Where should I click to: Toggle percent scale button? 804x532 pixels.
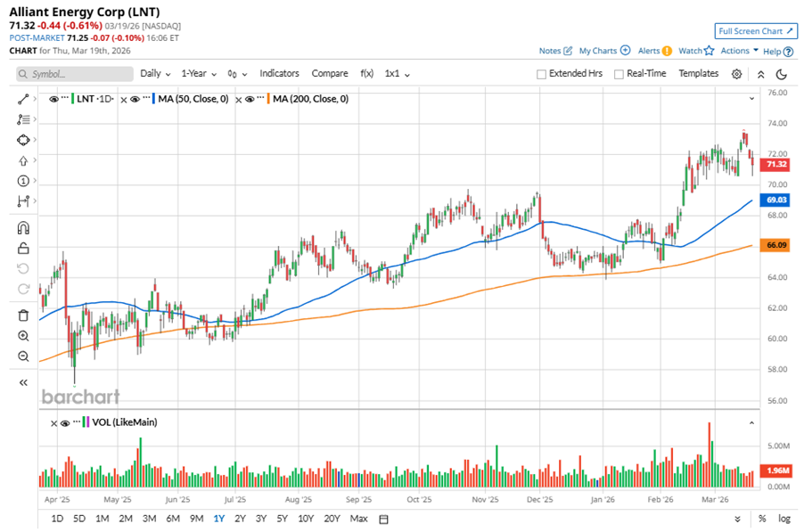(x=762, y=519)
